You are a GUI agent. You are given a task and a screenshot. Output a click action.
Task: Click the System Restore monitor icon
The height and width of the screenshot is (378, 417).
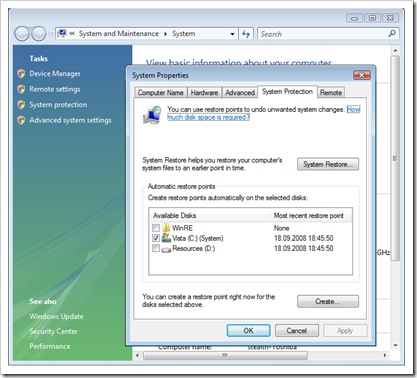point(152,115)
